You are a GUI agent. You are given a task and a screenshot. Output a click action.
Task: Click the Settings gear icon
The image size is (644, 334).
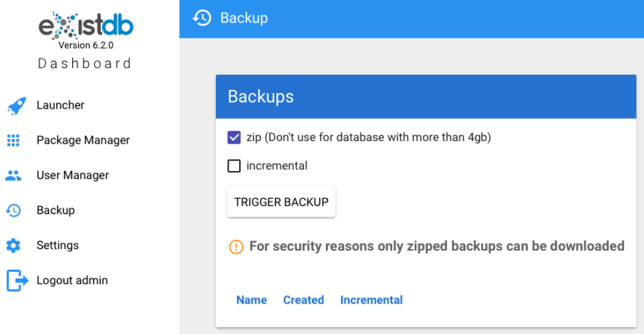(x=13, y=246)
